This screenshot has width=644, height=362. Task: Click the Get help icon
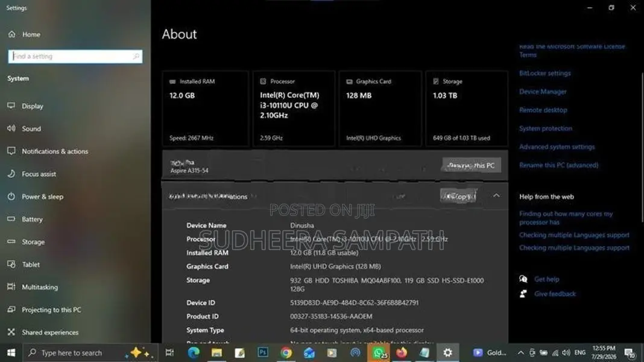(x=523, y=279)
